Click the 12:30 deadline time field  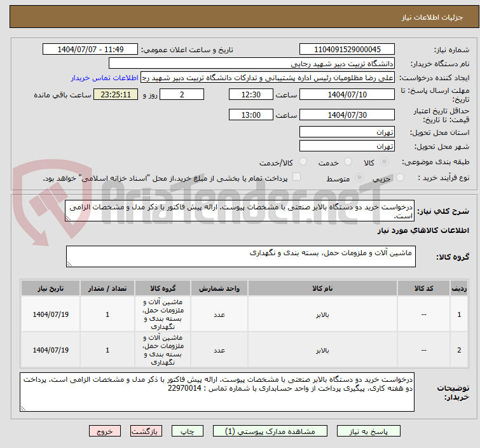pyautogui.click(x=251, y=94)
